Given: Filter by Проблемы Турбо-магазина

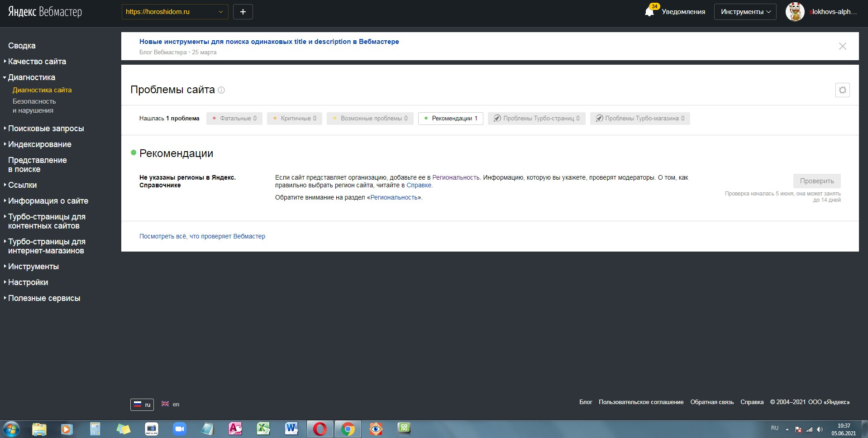Looking at the screenshot, I should coord(640,119).
